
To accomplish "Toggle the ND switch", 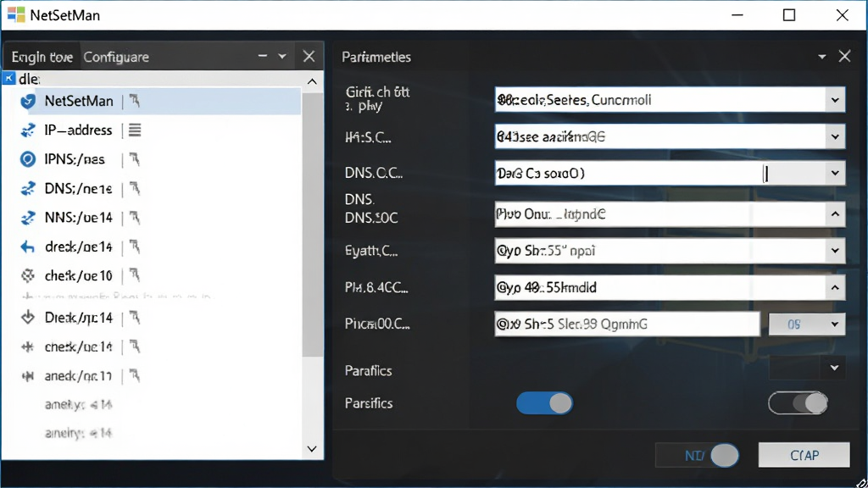I will pyautogui.click(x=698, y=455).
